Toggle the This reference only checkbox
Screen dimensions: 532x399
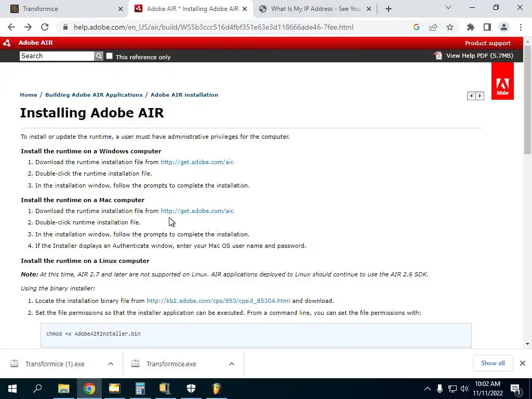(x=109, y=56)
